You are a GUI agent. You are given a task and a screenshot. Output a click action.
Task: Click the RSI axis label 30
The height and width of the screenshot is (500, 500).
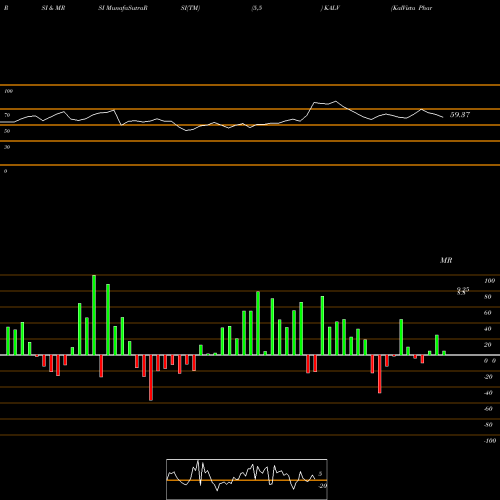tap(7, 147)
